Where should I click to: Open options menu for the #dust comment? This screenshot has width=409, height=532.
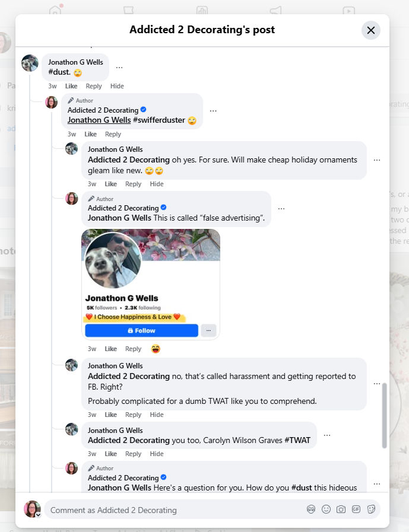119,68
